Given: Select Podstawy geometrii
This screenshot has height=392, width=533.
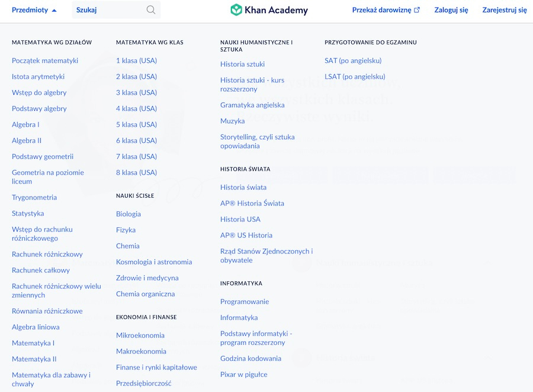Looking at the screenshot, I should 43,156.
